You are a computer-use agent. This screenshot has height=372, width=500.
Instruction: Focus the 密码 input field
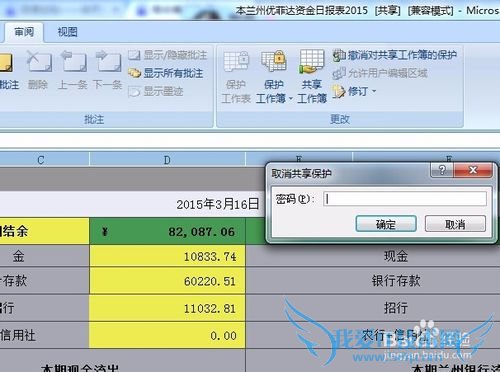[405, 199]
